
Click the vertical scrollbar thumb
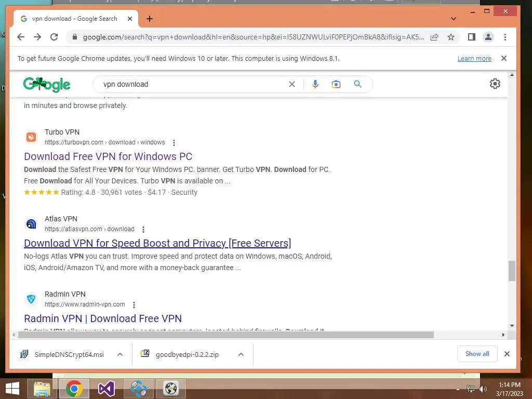click(x=512, y=271)
